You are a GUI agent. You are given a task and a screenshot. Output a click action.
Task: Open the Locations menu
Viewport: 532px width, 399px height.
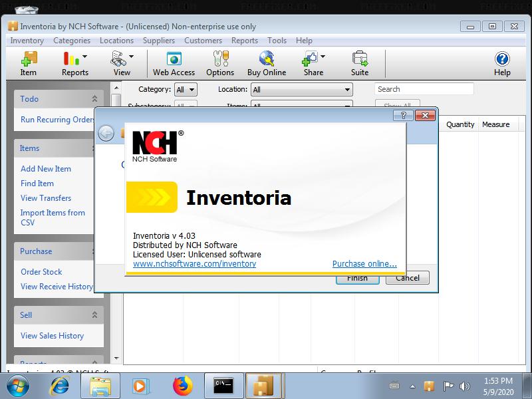[x=117, y=41]
